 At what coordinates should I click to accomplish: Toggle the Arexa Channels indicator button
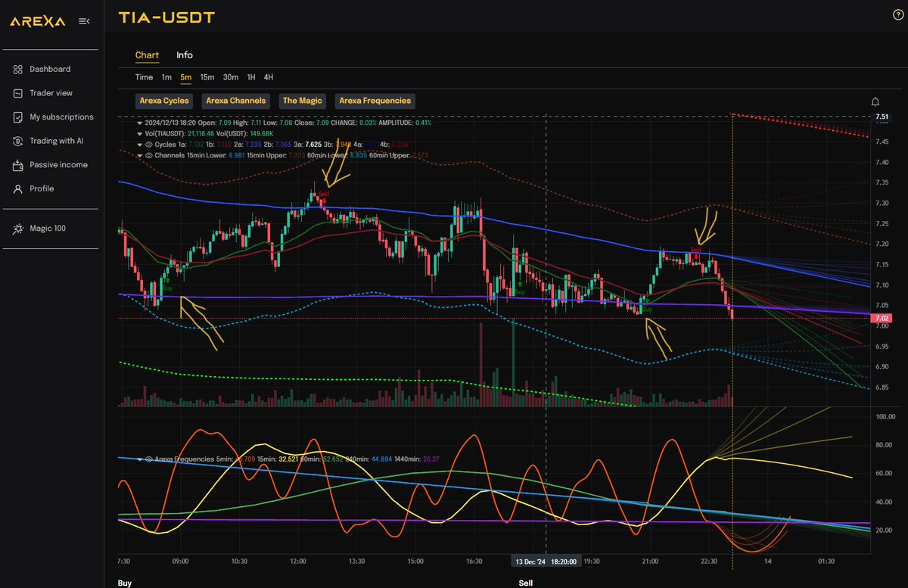[236, 101]
